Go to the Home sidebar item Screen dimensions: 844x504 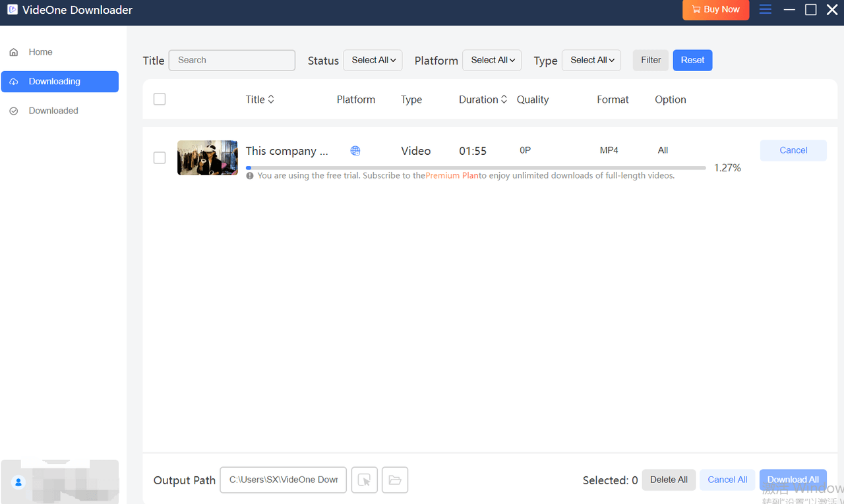40,52
